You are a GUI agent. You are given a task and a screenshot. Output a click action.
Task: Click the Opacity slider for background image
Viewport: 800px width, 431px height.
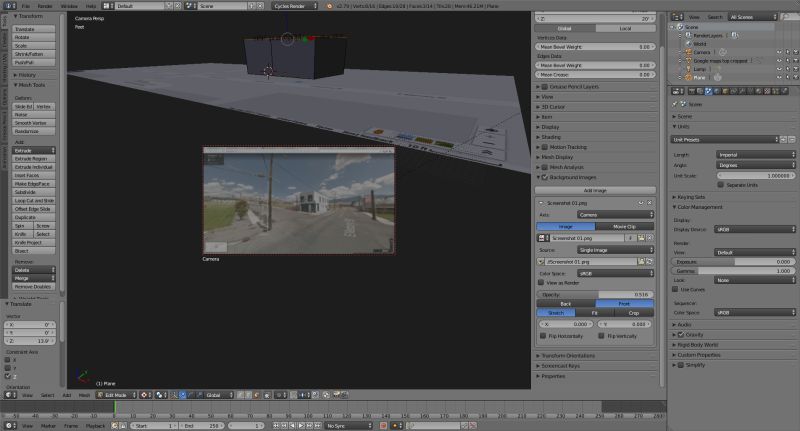point(595,294)
